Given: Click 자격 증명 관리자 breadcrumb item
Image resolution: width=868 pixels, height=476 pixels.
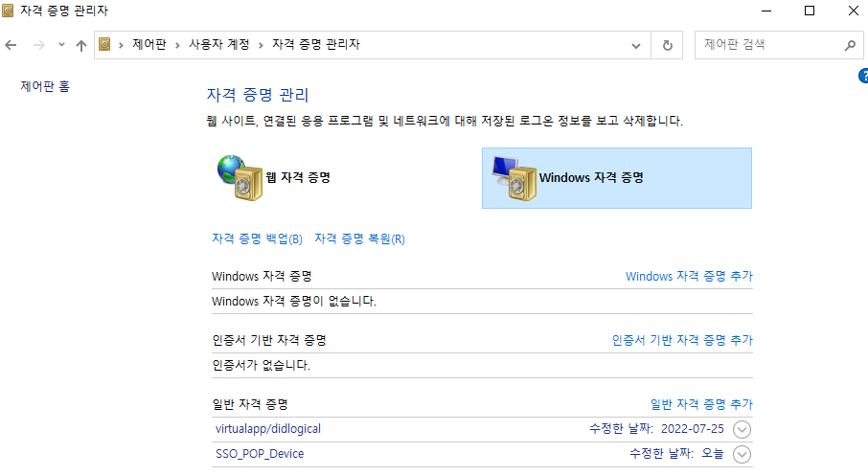Looking at the screenshot, I should 316,44.
